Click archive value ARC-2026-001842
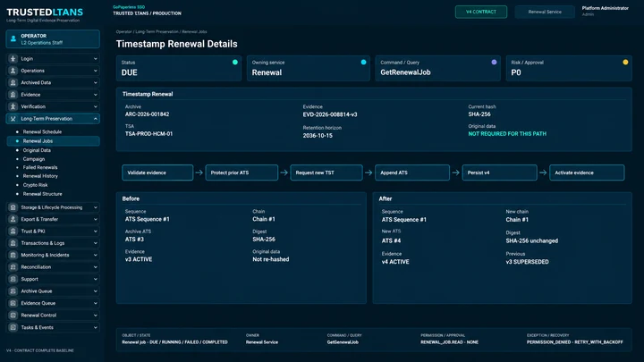This screenshot has height=362, width=644. 147,114
